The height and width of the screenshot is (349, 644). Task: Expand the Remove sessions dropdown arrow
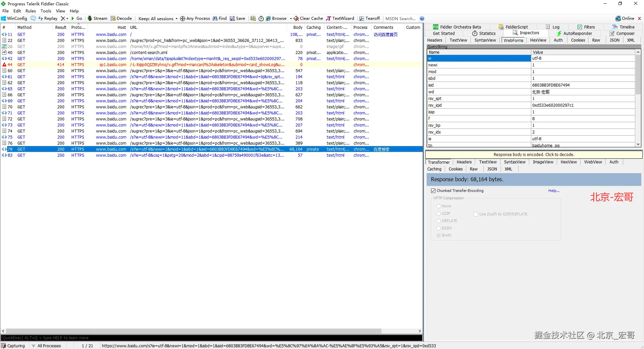(x=67, y=18)
